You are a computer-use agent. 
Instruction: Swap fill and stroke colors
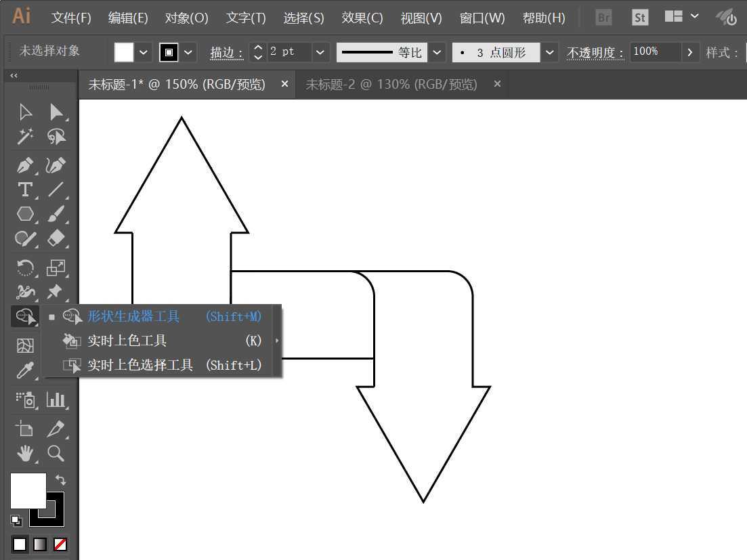[x=60, y=479]
